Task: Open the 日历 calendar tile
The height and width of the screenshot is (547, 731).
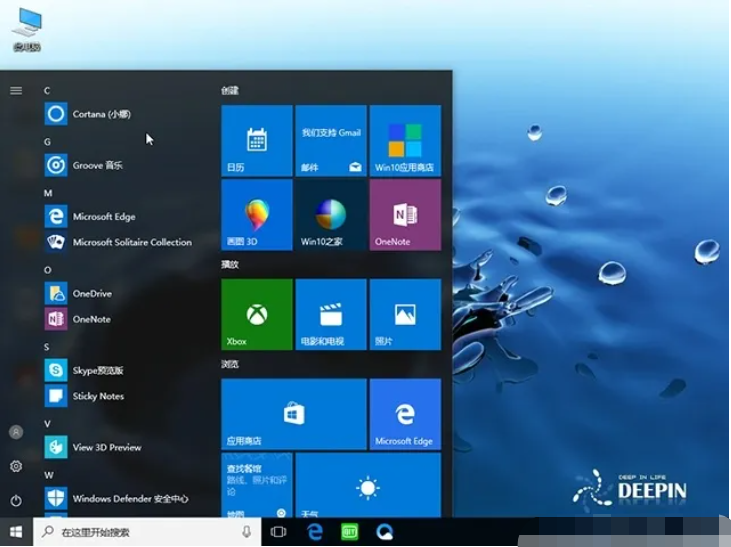Action: (x=257, y=140)
